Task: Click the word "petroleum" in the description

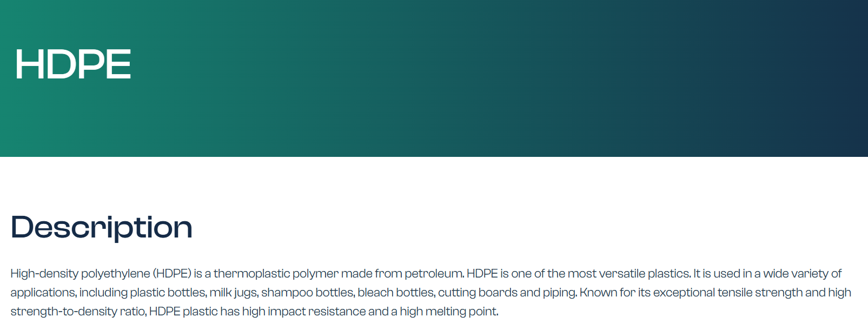Action: click(x=434, y=274)
